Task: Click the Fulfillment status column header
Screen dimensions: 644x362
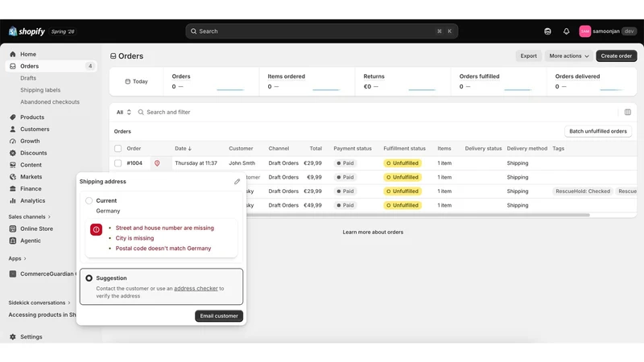Action: coord(405,148)
